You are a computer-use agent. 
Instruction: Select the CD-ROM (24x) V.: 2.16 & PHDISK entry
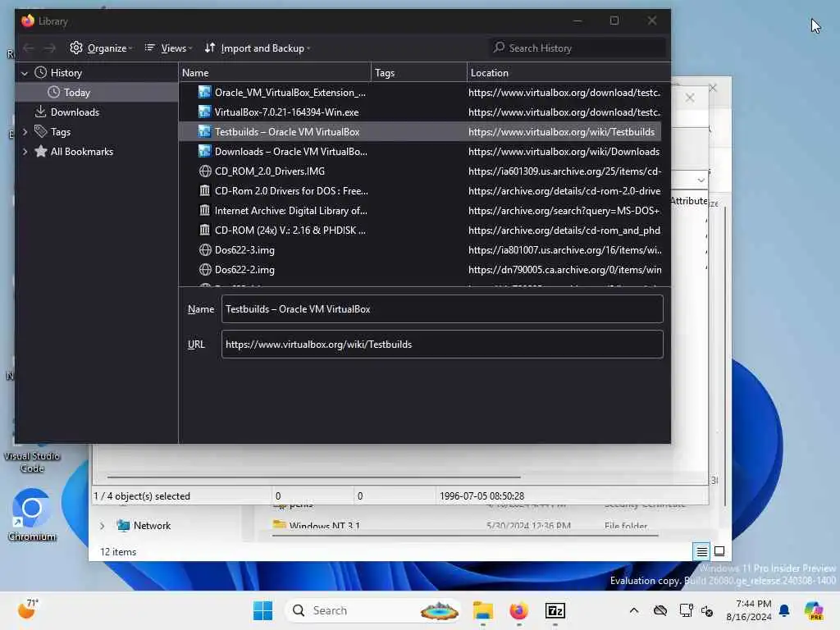[420, 231]
